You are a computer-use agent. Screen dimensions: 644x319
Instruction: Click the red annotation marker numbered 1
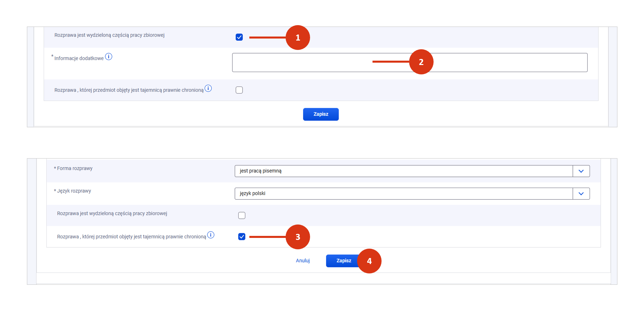pos(298,38)
